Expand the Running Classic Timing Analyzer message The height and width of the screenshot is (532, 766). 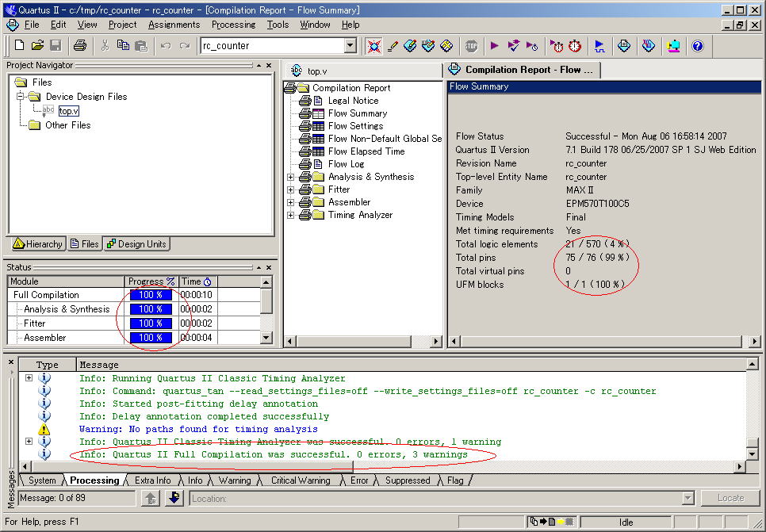(x=29, y=378)
